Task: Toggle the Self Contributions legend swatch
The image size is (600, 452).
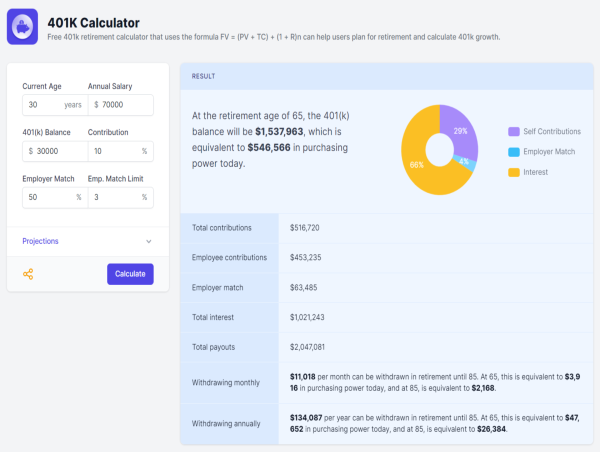Action: [514, 132]
